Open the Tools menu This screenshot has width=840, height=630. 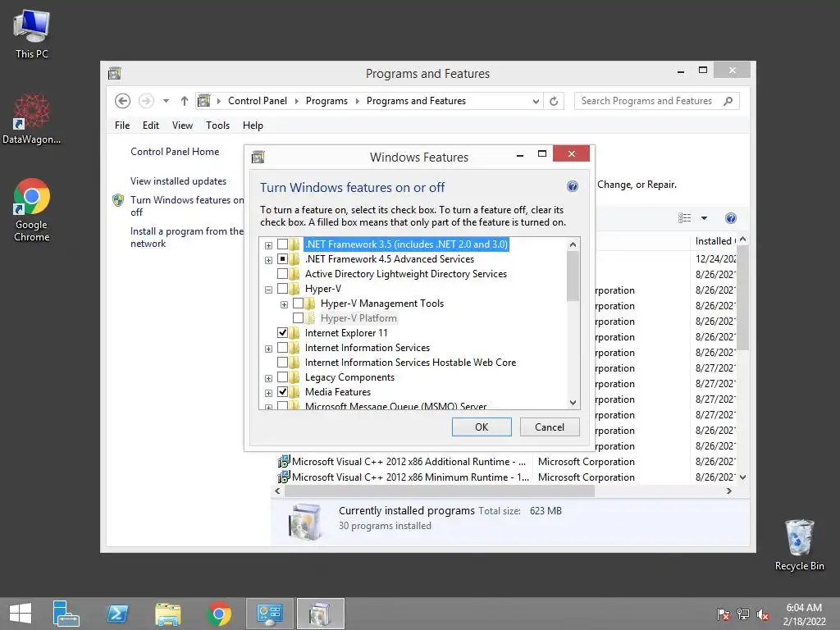point(217,126)
